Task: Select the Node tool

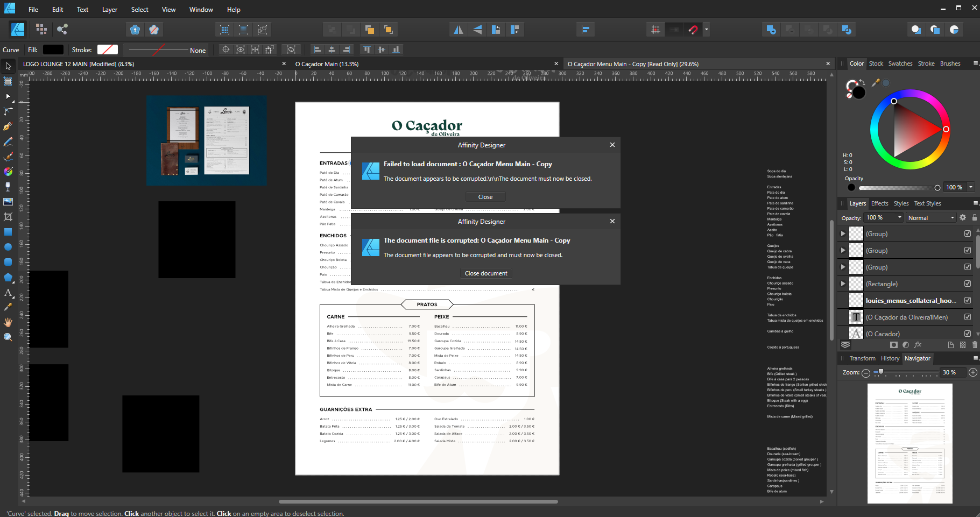Action: 8,97
